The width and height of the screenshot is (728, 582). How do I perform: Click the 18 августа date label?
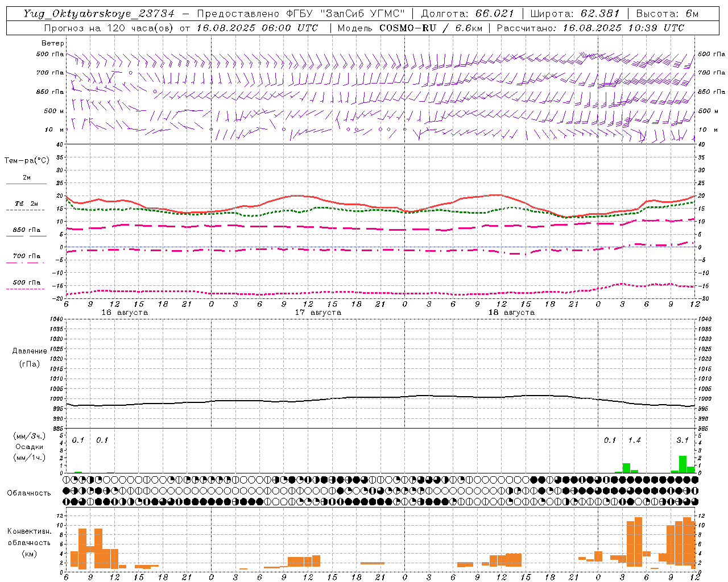pos(511,313)
